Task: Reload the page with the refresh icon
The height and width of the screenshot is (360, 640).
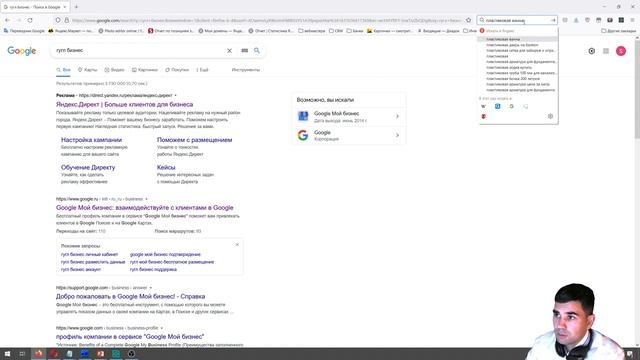Action: tap(30, 20)
